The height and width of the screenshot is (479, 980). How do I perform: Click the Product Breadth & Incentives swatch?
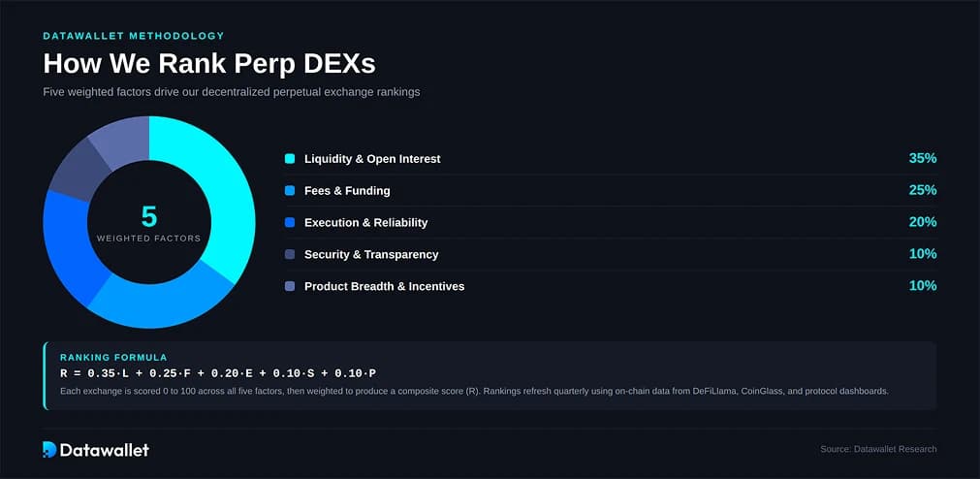tap(290, 286)
